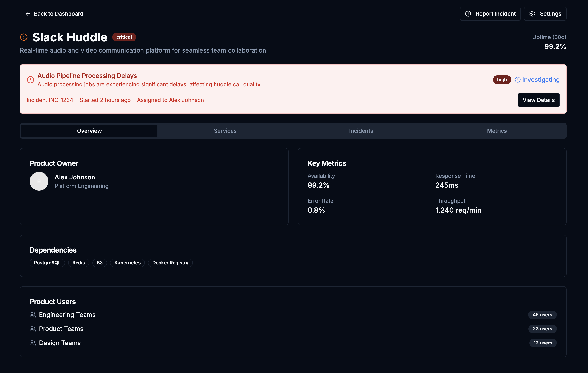Open the Incidents tab

coord(361,131)
